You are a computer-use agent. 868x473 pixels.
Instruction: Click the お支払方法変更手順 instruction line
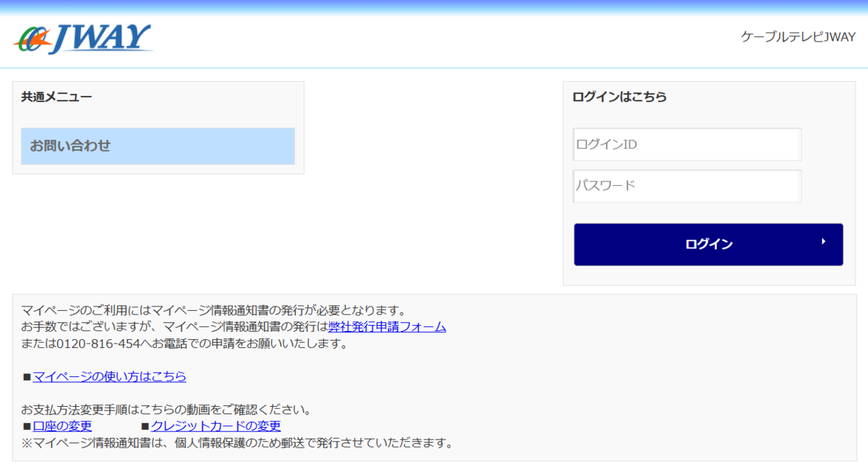168,410
